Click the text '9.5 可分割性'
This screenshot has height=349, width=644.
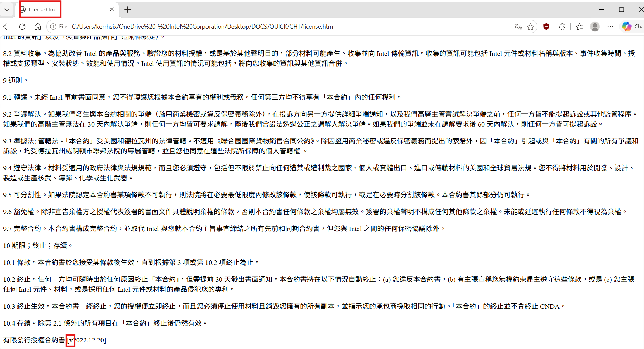click(22, 195)
